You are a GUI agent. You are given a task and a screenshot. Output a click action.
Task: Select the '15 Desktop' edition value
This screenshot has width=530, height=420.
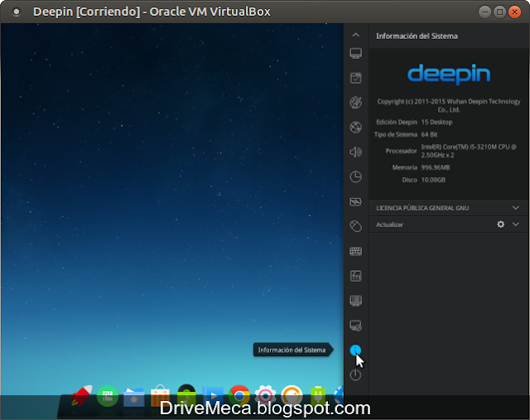coord(436,122)
